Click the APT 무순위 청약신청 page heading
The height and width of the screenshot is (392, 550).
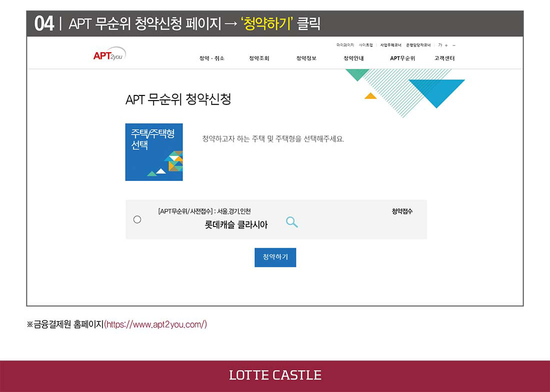point(178,99)
